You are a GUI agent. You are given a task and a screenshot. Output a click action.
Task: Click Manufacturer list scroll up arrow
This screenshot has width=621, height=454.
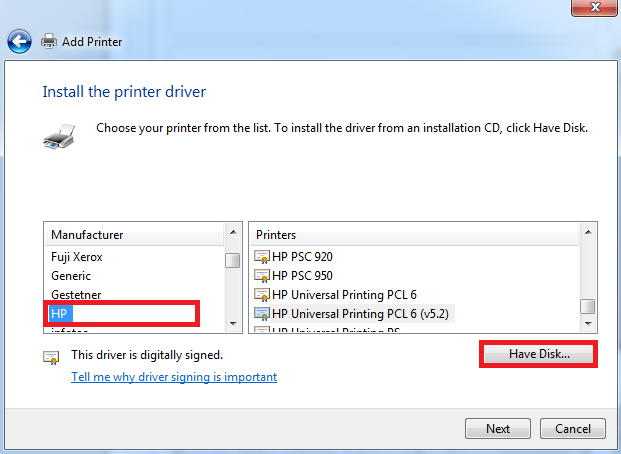point(233,232)
